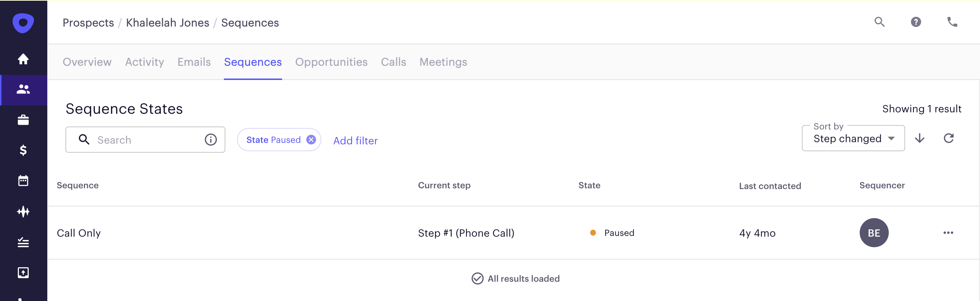Open Accounts via the briefcase icon

pos(23,120)
